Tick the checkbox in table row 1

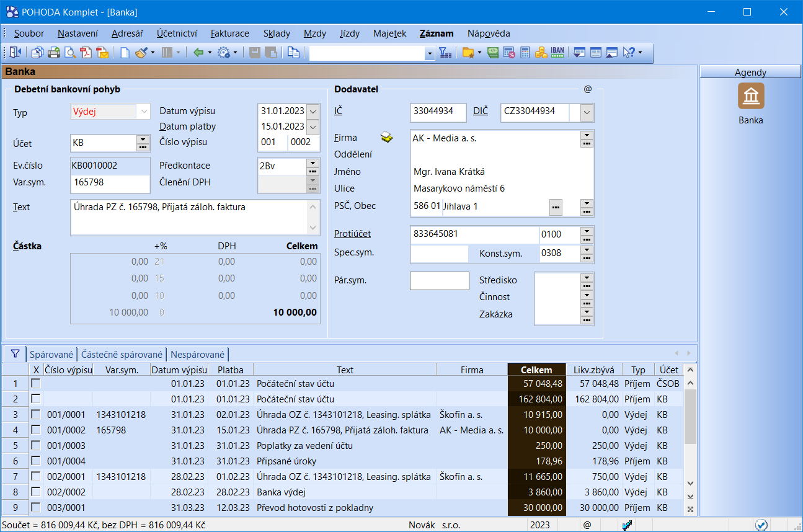tap(36, 383)
